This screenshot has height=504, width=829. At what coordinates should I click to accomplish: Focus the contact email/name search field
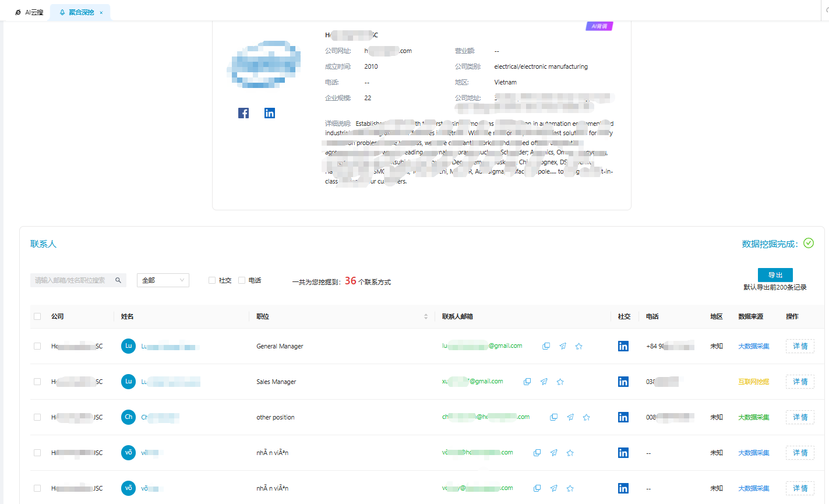tap(71, 280)
